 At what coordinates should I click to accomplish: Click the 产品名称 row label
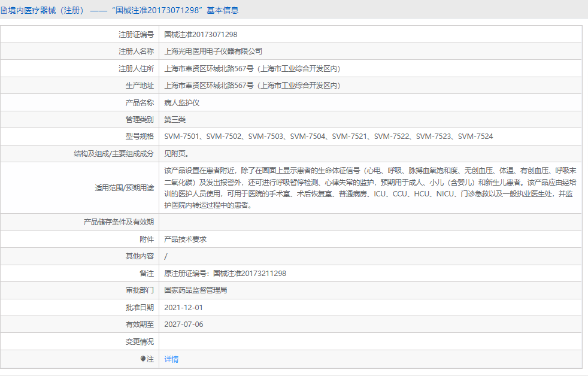140,103
